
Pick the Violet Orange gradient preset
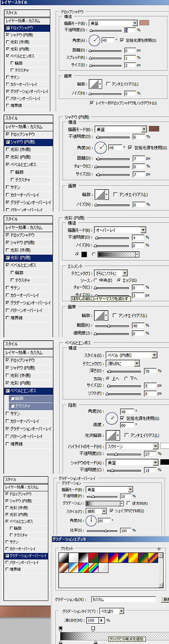tap(104, 557)
